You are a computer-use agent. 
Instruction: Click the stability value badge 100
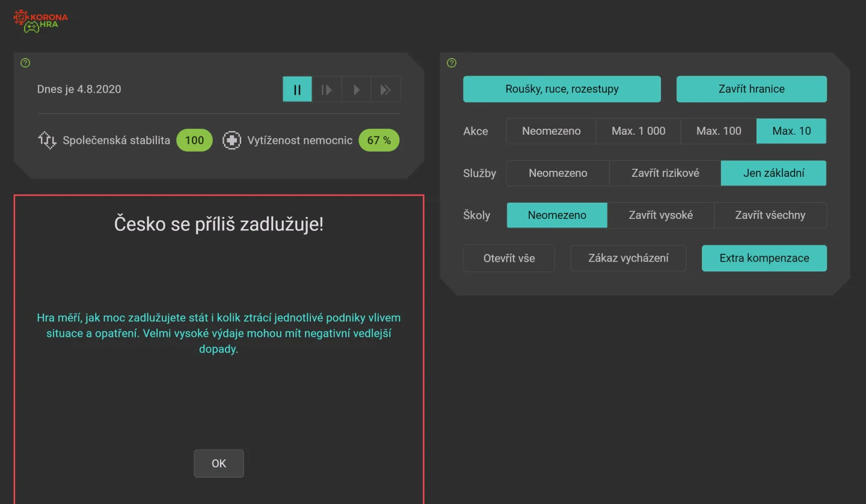pos(194,140)
